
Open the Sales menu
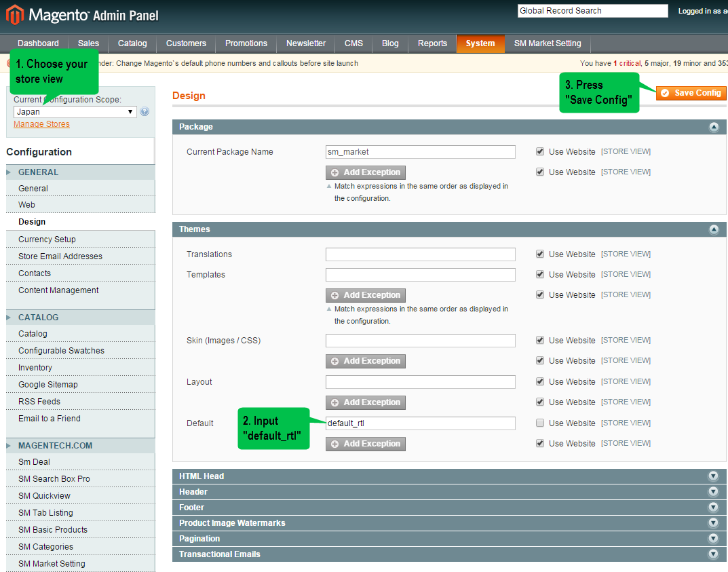click(x=88, y=43)
